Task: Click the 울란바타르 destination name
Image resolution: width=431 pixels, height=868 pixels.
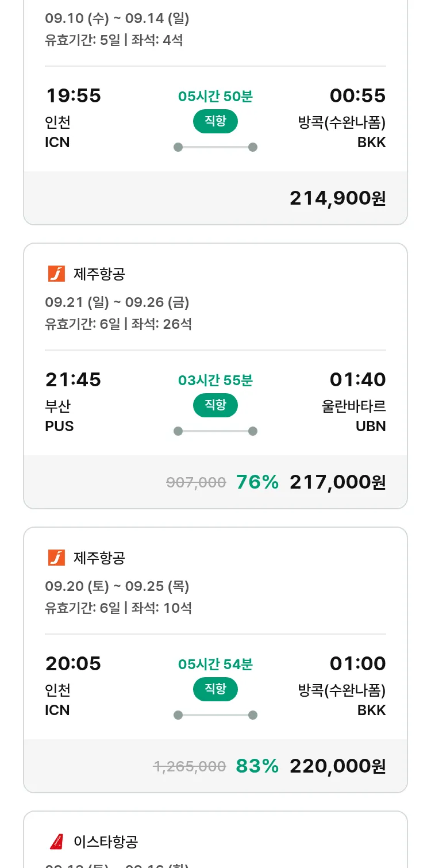Action: [353, 406]
